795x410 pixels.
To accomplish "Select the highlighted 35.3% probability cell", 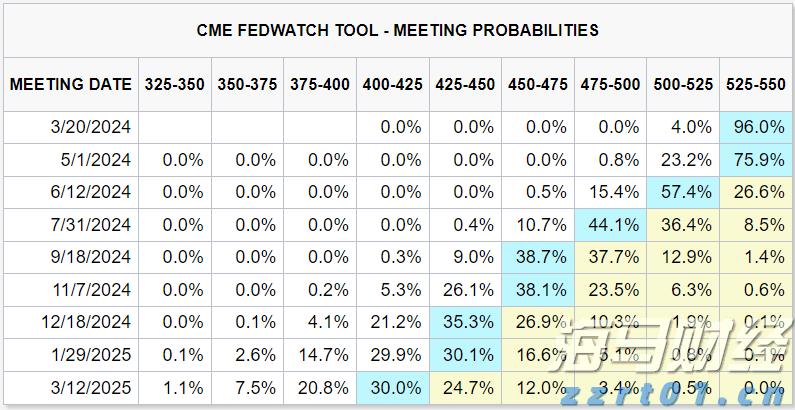I will tap(465, 321).
